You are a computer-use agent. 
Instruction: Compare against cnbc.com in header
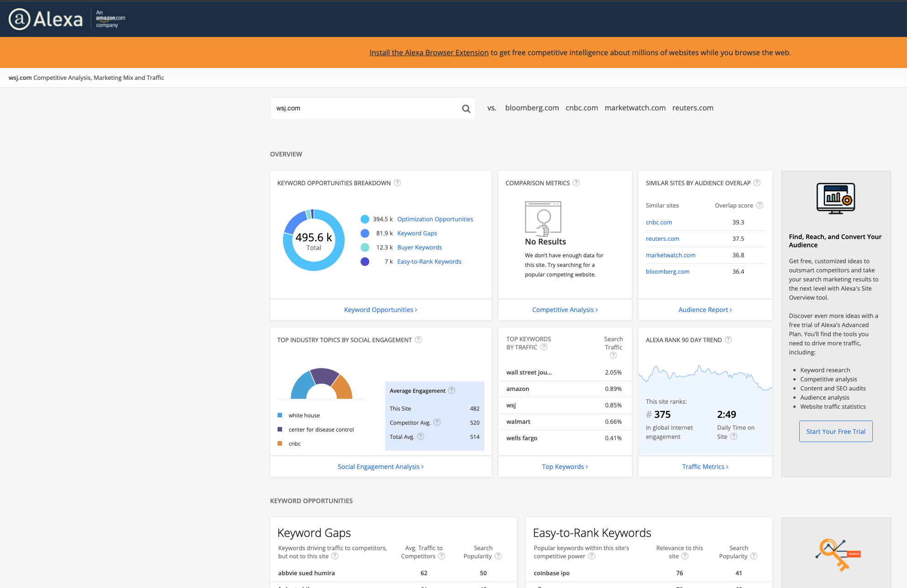click(582, 108)
